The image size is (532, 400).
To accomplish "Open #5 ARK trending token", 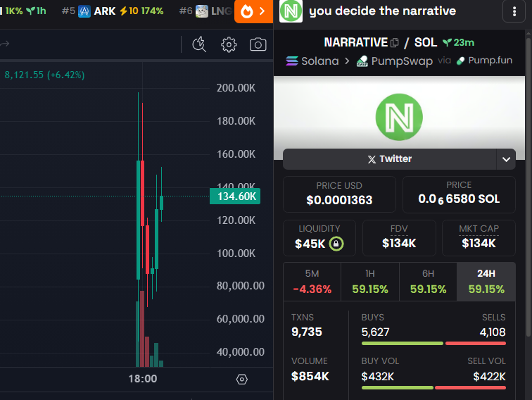I will tap(113, 11).
